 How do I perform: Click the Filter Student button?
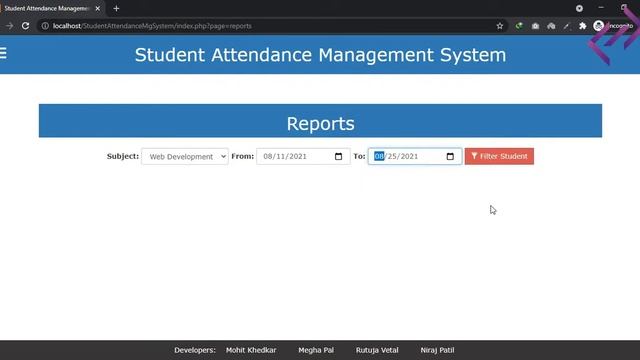click(x=499, y=156)
